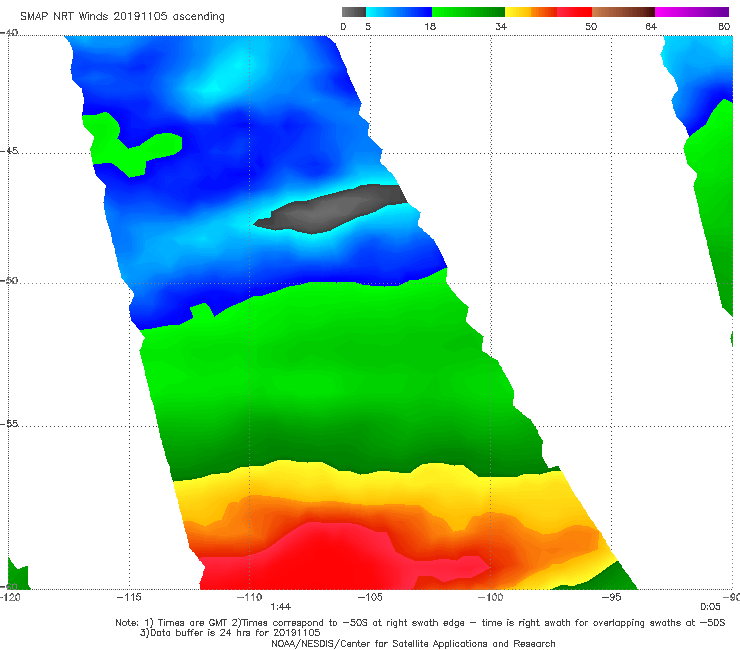Viewport: 740px width, 650px height.
Task: Click the colorbar label '34'
Action: 501,26
